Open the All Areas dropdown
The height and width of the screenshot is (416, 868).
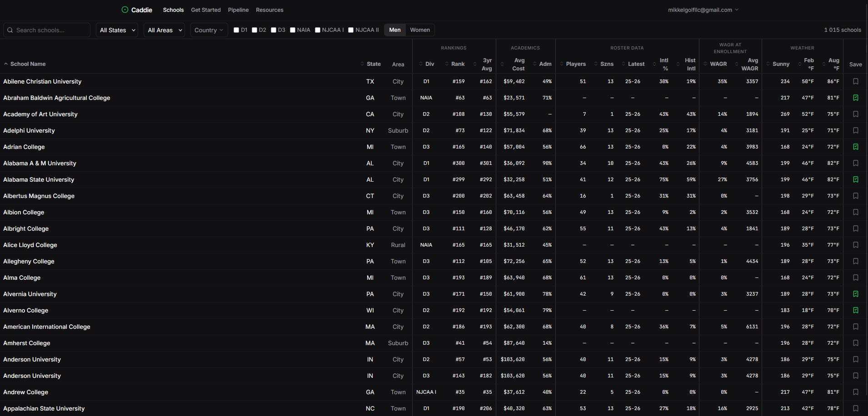[x=165, y=30]
